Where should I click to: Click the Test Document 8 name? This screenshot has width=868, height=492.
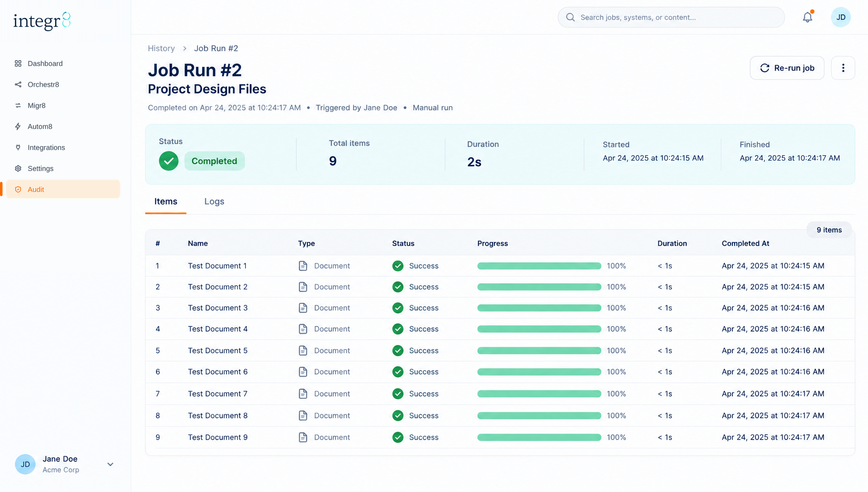[x=218, y=416]
